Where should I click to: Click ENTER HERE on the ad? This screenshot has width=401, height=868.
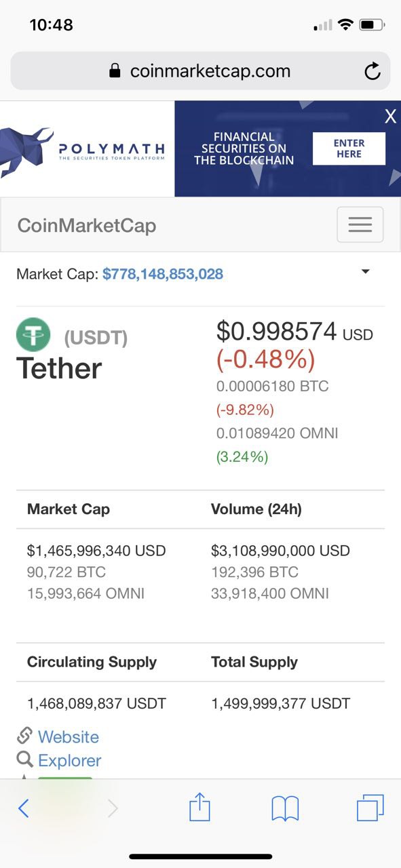349,149
